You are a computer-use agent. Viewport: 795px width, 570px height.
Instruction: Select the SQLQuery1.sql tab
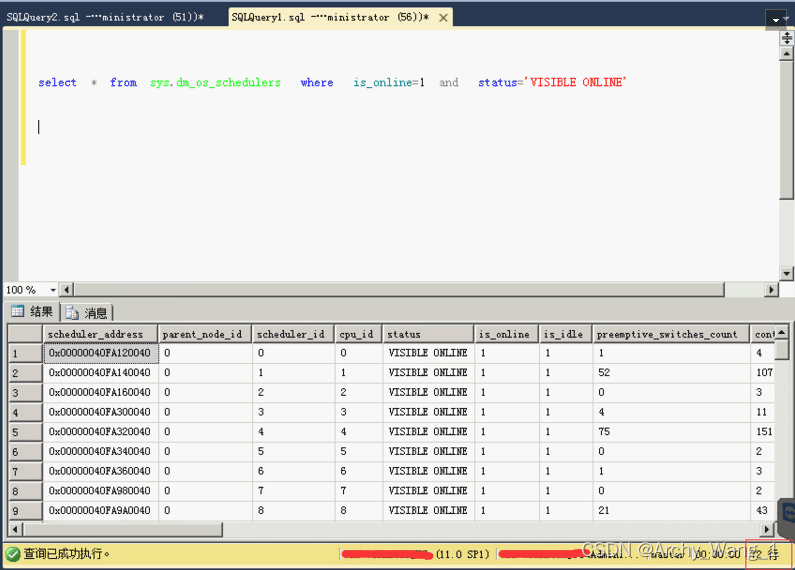click(330, 18)
